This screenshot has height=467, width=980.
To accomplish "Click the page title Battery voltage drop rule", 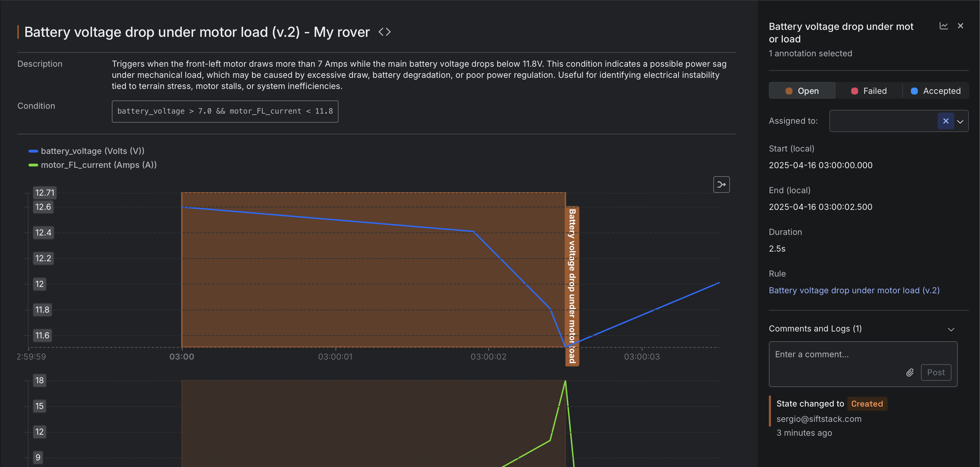I will (x=197, y=32).
